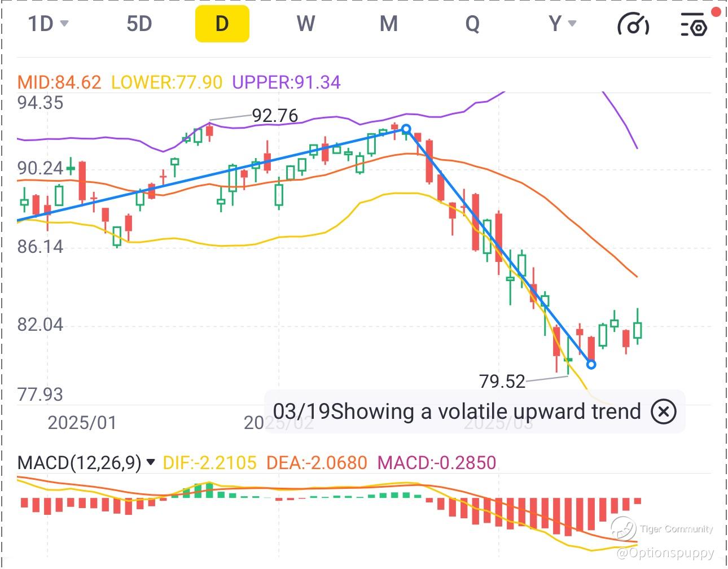Click the 92.76 high price label
Screen dimensions: 728x569
click(x=275, y=116)
